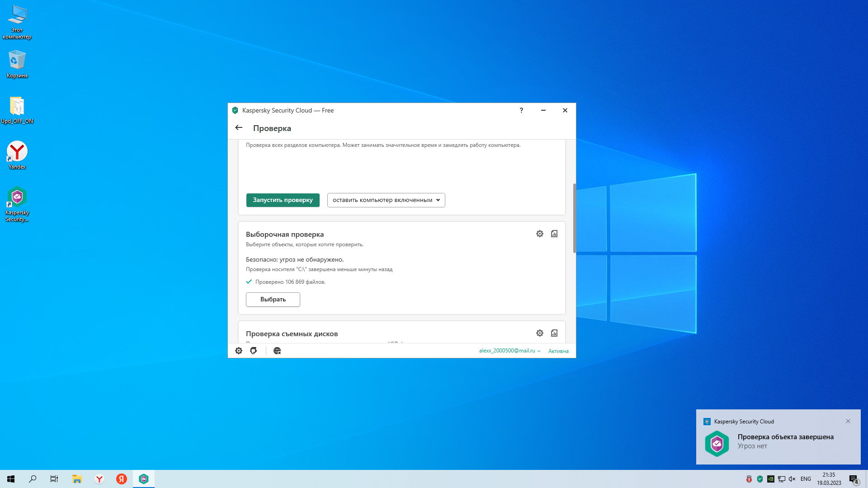Viewport: 868px width, 488px height.
Task: Click the globe icon in bottom bar
Action: pos(277,351)
